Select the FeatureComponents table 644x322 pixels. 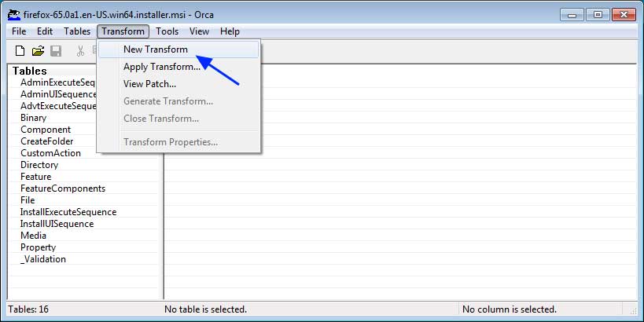coord(63,188)
